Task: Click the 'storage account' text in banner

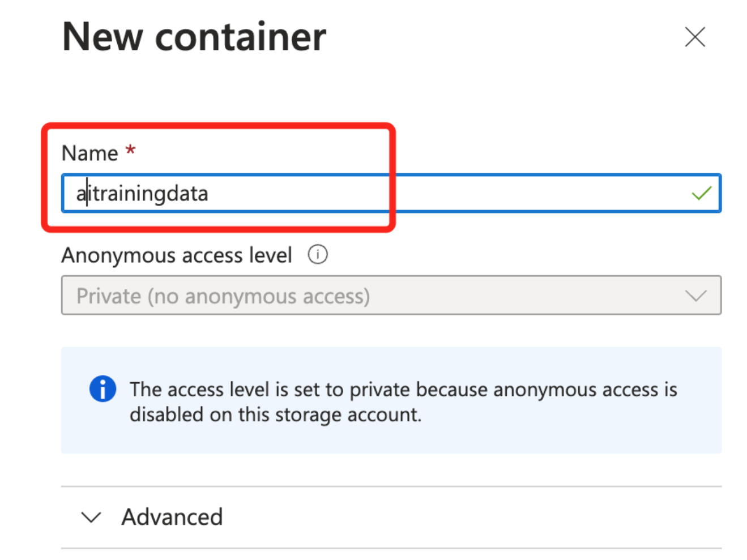Action: (348, 415)
